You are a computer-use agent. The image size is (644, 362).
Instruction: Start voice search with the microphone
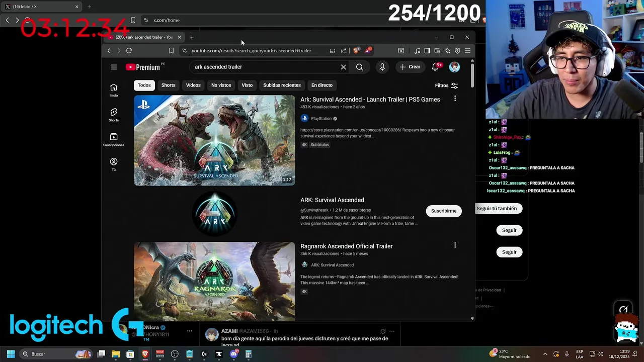382,67
